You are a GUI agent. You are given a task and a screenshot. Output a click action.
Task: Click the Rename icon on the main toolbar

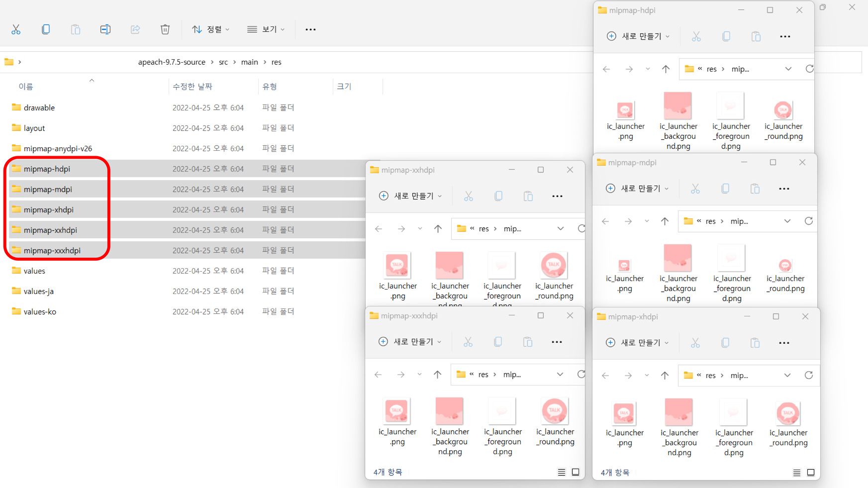point(105,29)
